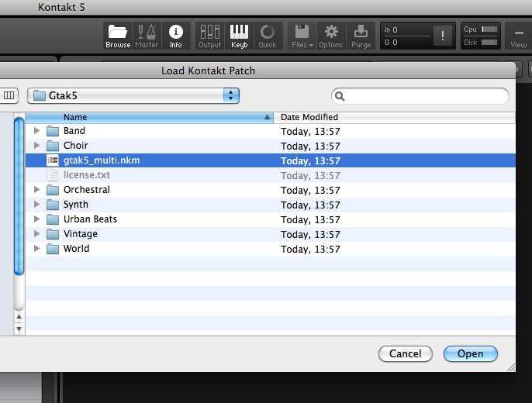The width and height of the screenshot is (532, 403).
Task: Open the Files disk menu
Action: (x=302, y=36)
